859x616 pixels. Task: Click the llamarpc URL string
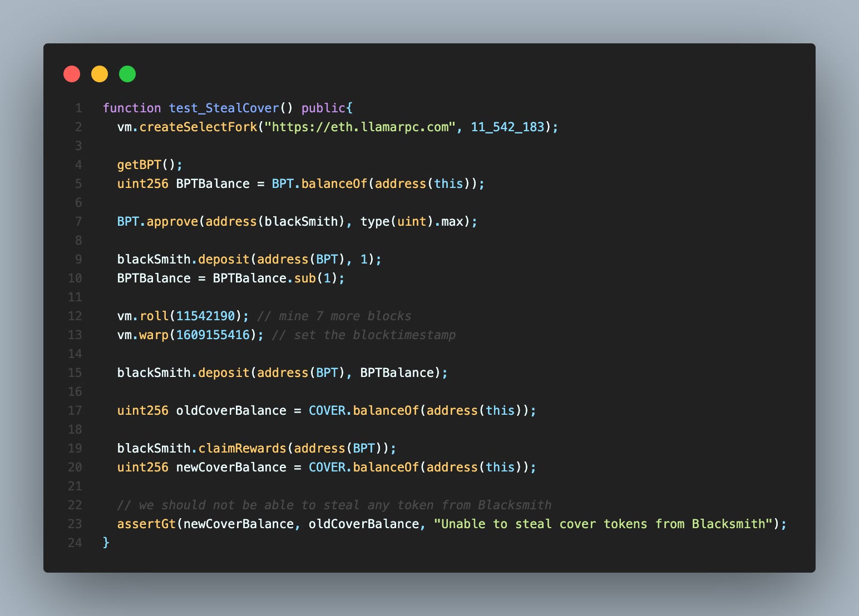(361, 127)
